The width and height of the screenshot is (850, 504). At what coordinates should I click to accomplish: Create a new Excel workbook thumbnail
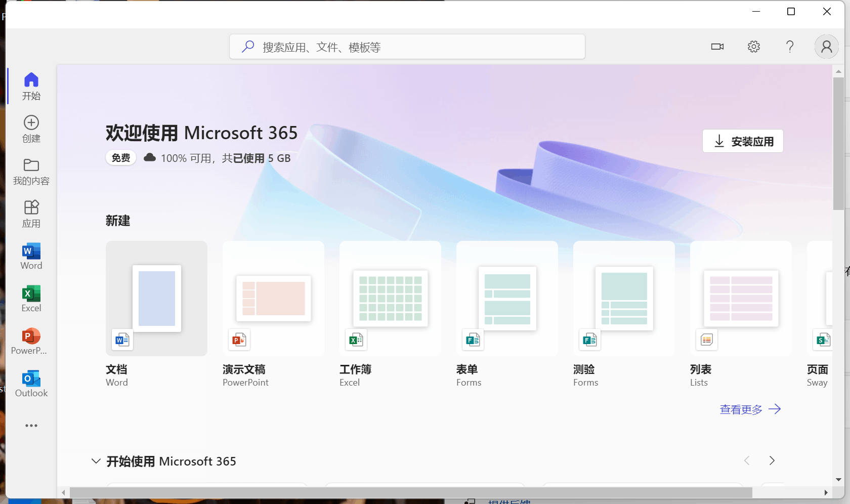(391, 299)
